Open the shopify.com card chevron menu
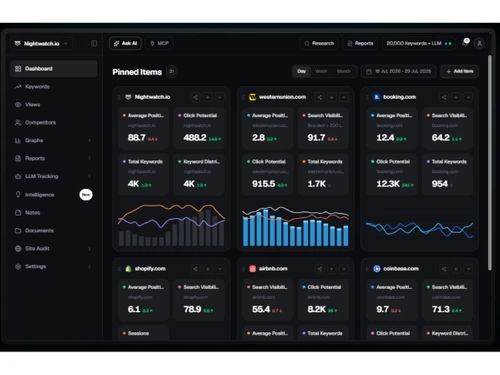 (x=220, y=269)
